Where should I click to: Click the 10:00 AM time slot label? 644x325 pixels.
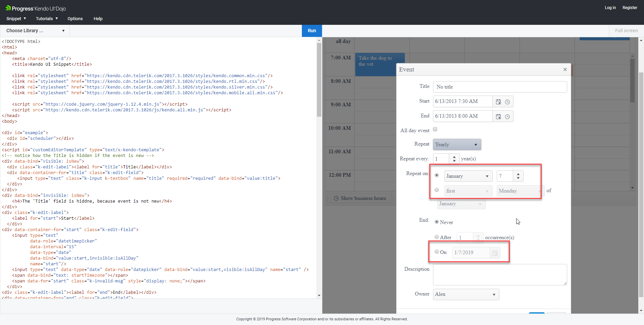(340, 128)
